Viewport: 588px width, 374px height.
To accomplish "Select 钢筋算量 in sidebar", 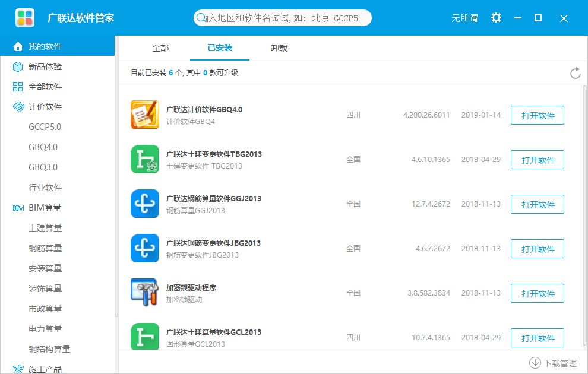I will tap(45, 248).
